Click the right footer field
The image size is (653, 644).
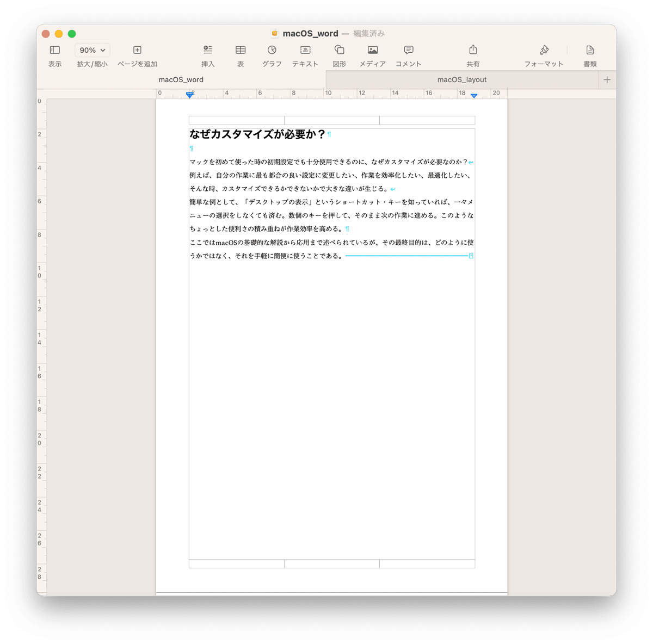(x=427, y=563)
